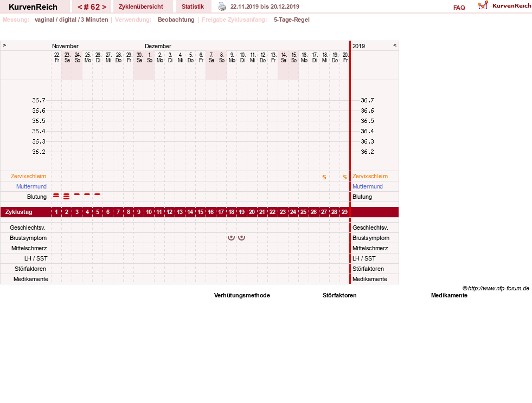This screenshot has height=403, width=532.
Task: Click date column 7. Sa
Action: coord(211,57)
